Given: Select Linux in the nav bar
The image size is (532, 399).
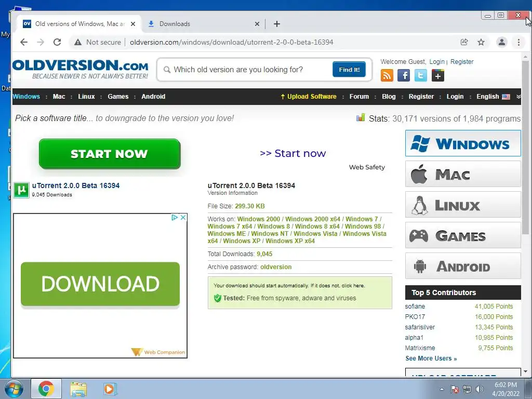Looking at the screenshot, I should [86, 96].
